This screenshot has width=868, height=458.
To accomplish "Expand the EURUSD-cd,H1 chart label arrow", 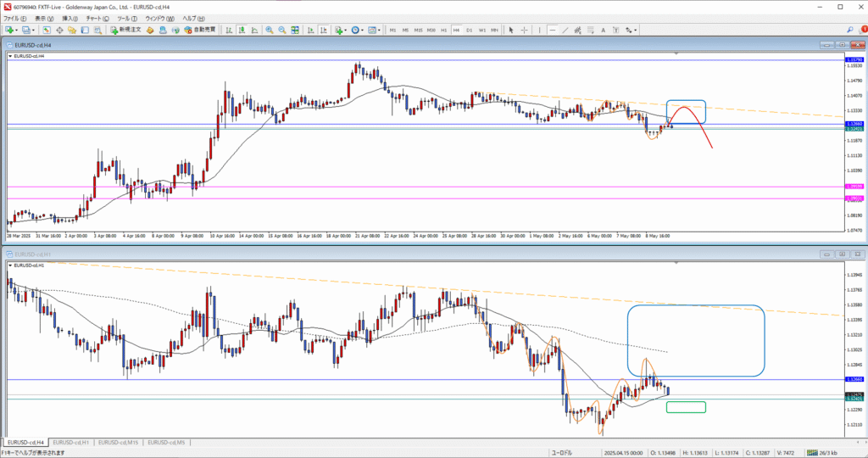I will tap(10, 265).
